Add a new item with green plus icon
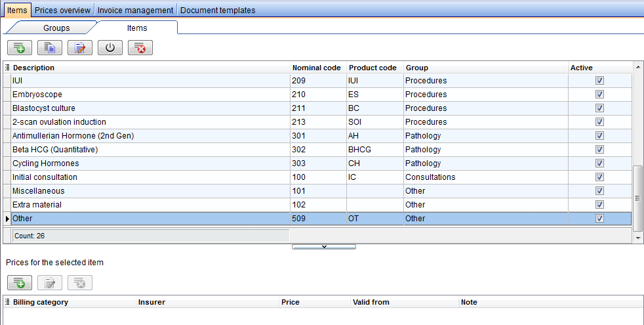This screenshot has height=325, width=644. (19, 48)
